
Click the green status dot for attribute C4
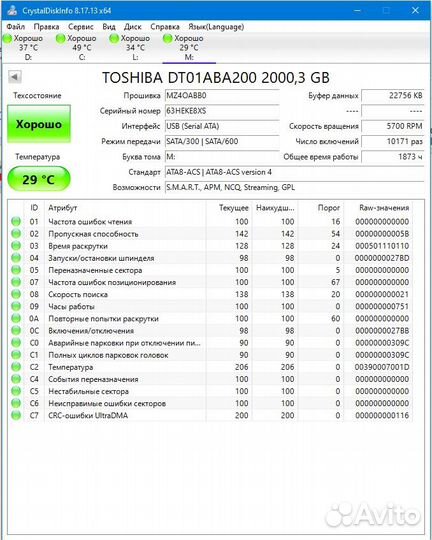pyautogui.click(x=16, y=379)
